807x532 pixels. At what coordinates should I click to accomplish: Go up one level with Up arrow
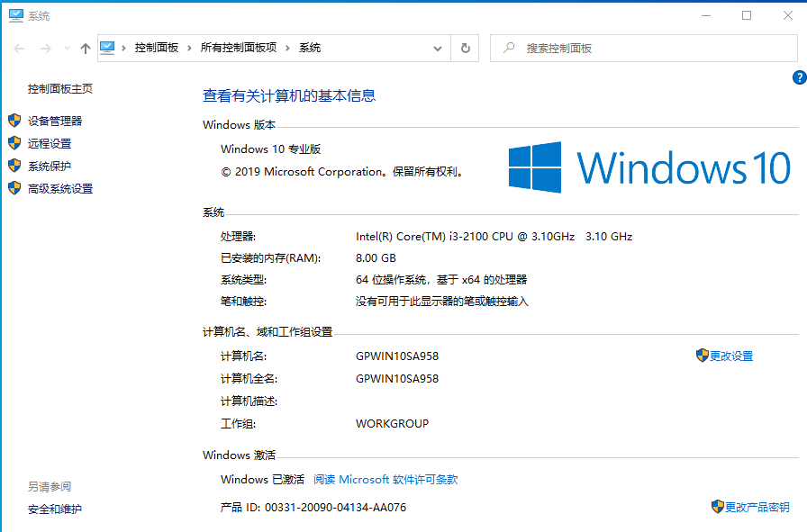click(86, 49)
